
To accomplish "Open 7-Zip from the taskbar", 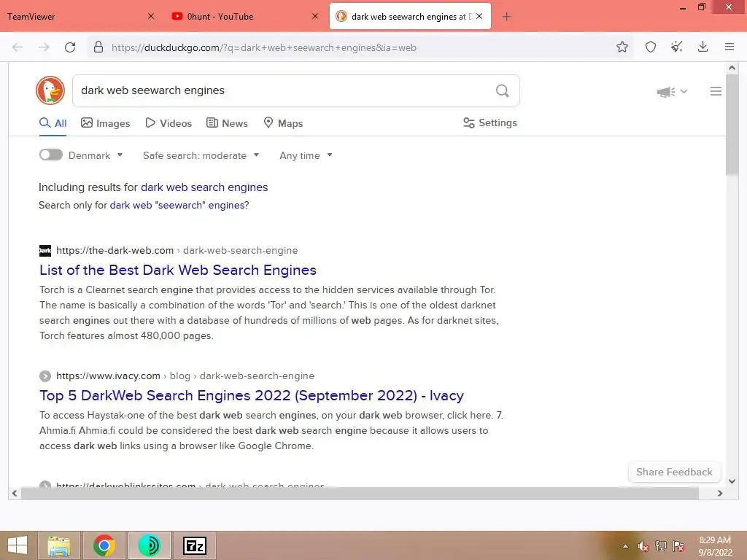I will pos(194,545).
